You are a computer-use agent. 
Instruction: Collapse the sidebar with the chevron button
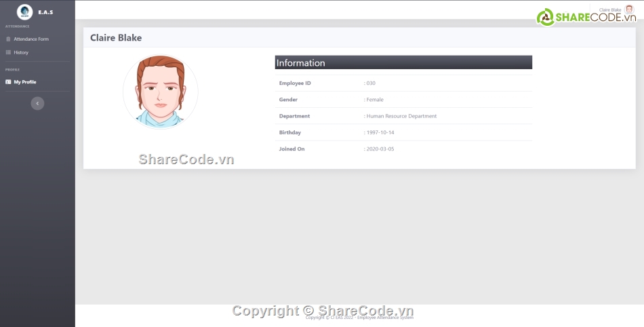[x=38, y=103]
